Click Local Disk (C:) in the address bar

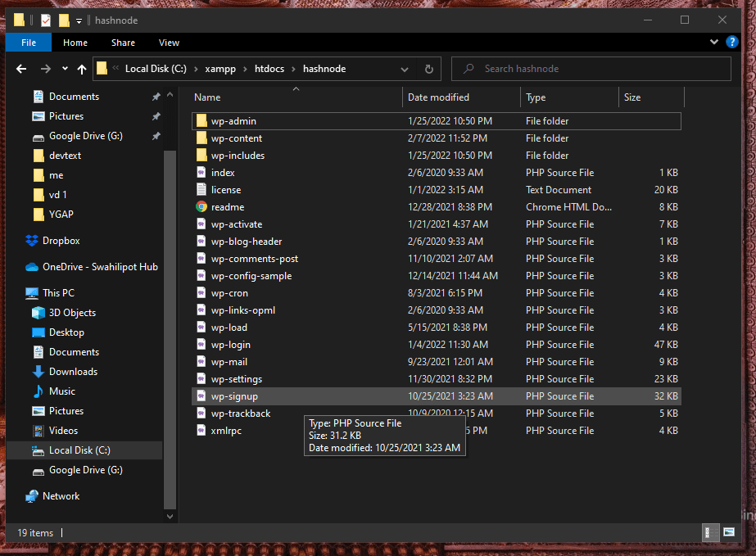click(x=156, y=69)
